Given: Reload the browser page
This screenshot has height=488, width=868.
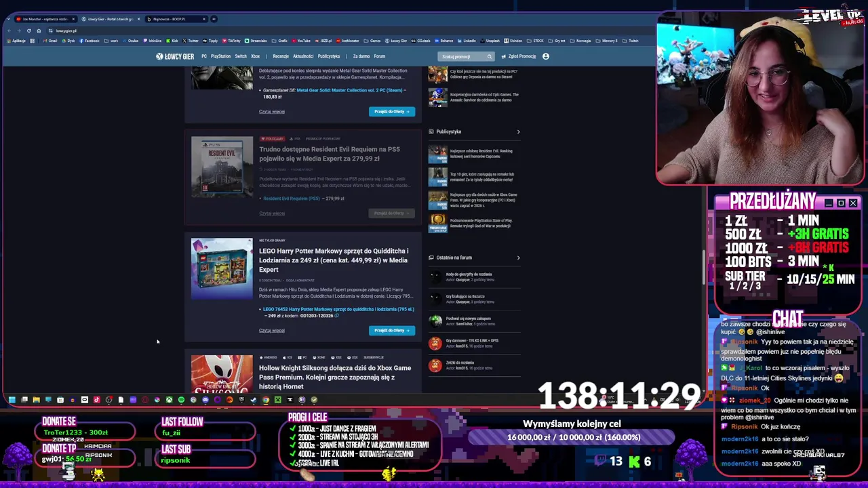Looking at the screenshot, I should (28, 30).
